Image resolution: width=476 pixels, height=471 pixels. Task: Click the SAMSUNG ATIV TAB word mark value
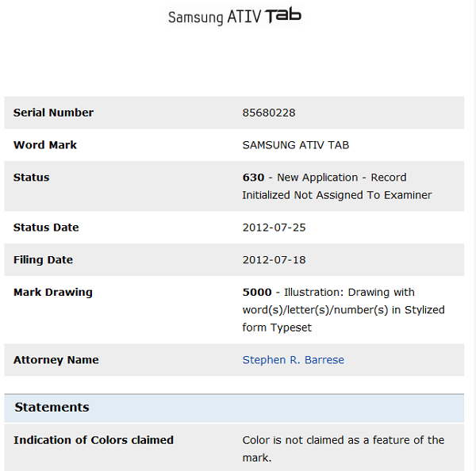click(296, 145)
